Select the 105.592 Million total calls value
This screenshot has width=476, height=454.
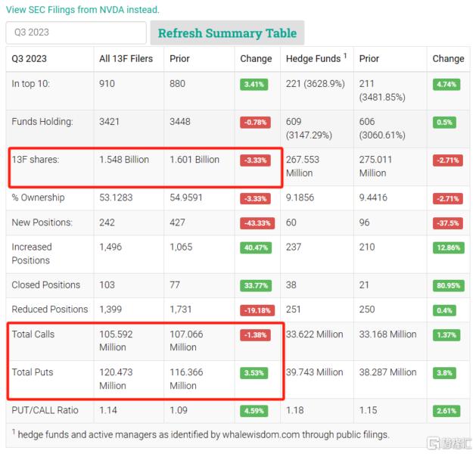(x=116, y=340)
